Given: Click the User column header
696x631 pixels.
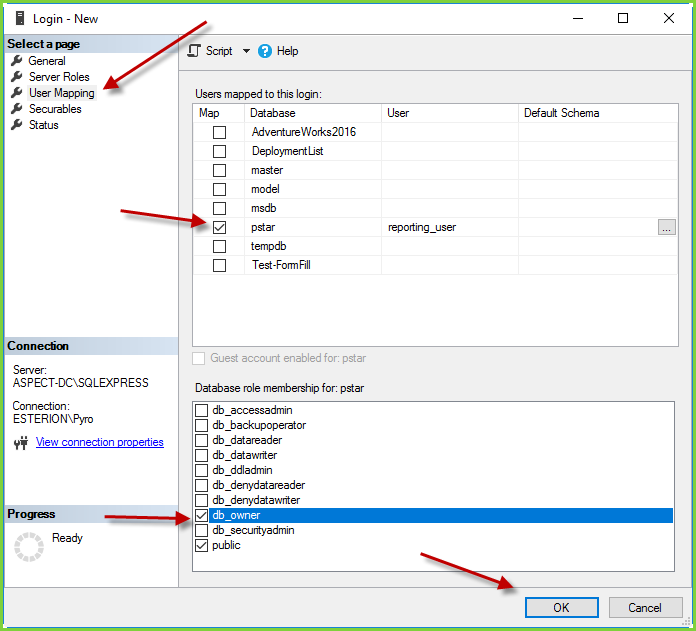Looking at the screenshot, I should pos(450,113).
